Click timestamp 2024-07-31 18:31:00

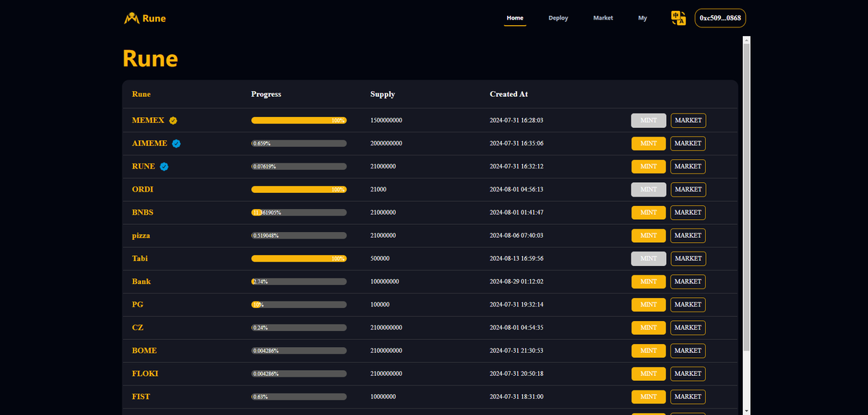point(516,397)
